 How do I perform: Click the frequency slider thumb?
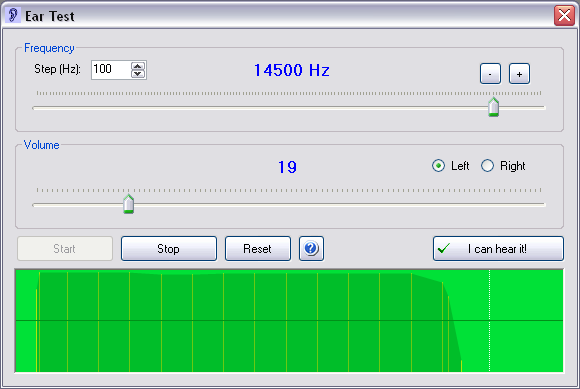(x=493, y=107)
